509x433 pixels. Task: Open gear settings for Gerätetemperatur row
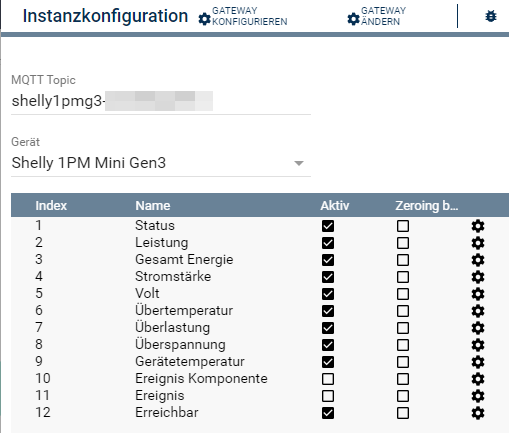coord(478,362)
